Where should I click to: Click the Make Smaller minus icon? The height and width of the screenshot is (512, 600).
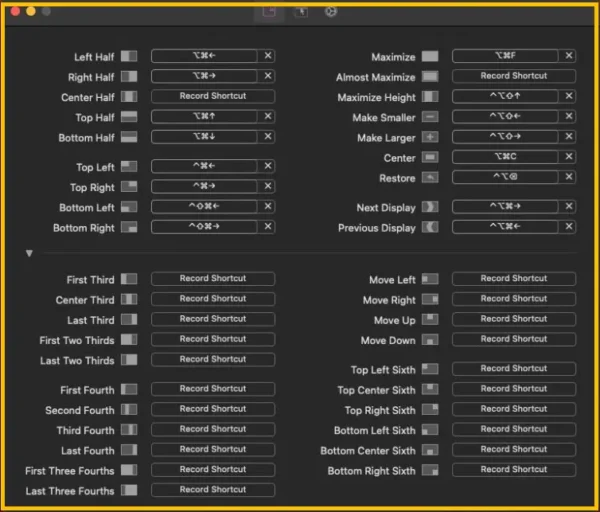tap(430, 117)
